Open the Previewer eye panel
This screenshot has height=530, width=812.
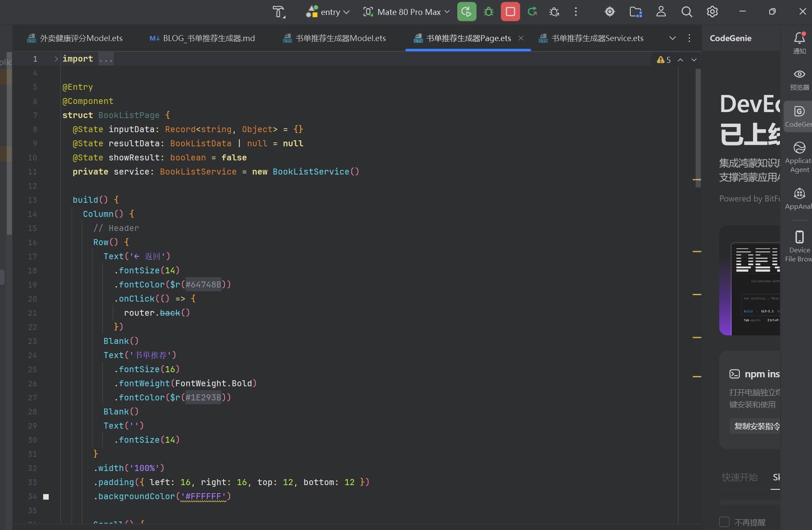tap(799, 80)
